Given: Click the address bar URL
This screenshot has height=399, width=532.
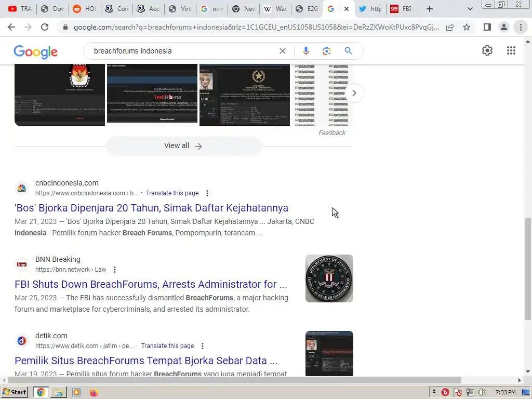Looking at the screenshot, I should 256,27.
